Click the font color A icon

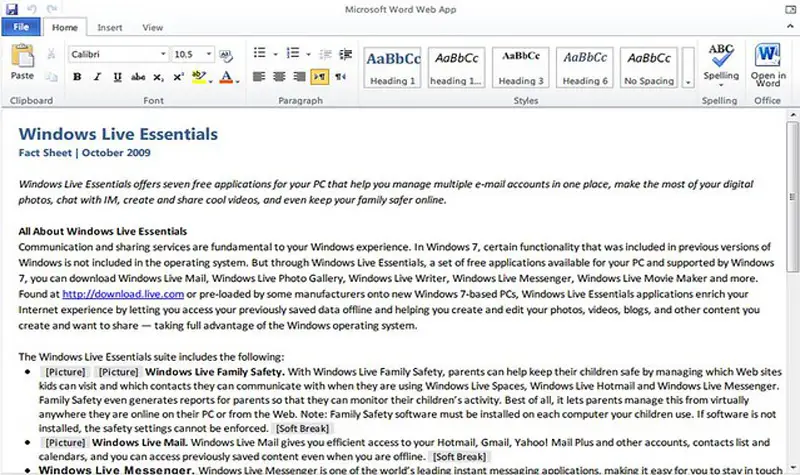click(226, 77)
